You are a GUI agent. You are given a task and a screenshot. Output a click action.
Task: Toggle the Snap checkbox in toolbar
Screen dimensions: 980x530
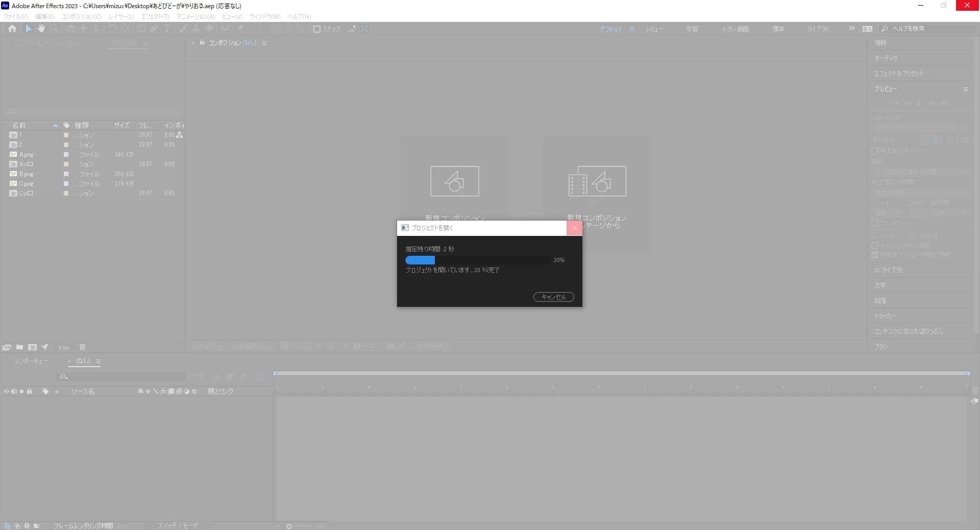(x=317, y=29)
